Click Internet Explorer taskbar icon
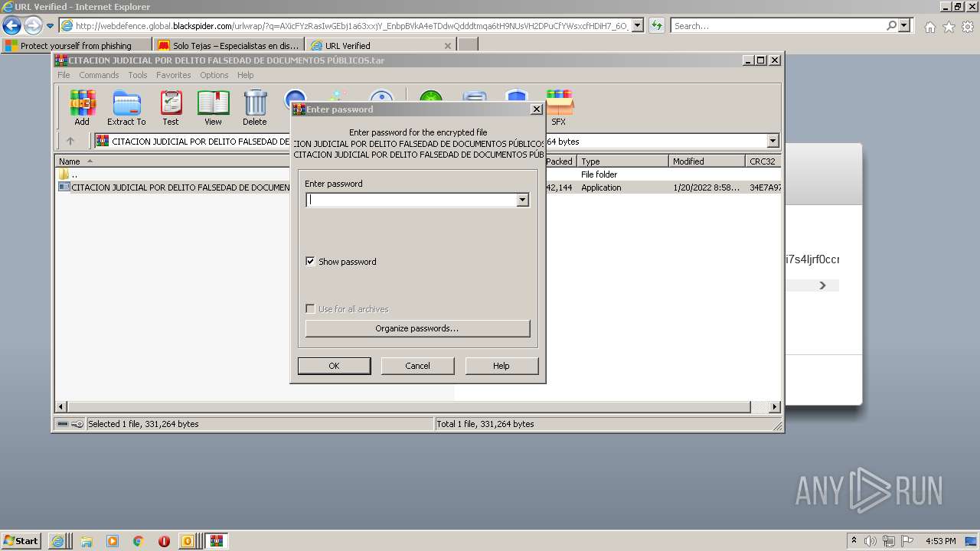 tap(57, 541)
